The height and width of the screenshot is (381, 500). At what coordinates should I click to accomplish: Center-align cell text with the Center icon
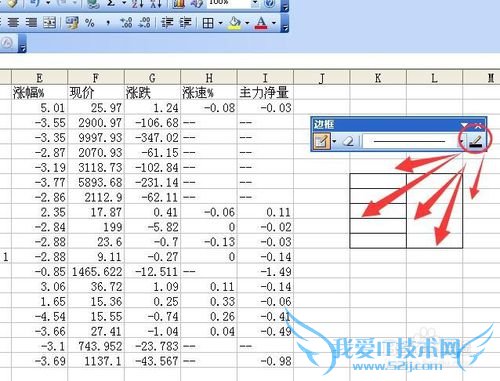[13, 23]
